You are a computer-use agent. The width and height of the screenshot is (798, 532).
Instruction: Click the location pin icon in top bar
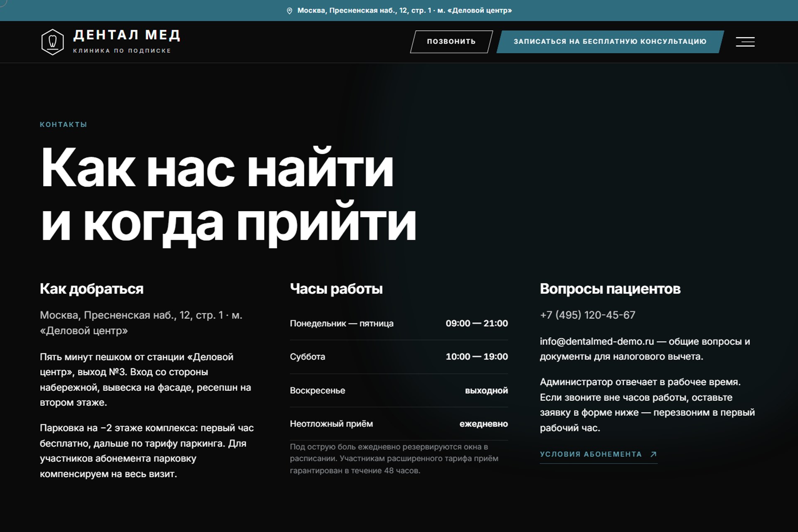click(x=289, y=11)
